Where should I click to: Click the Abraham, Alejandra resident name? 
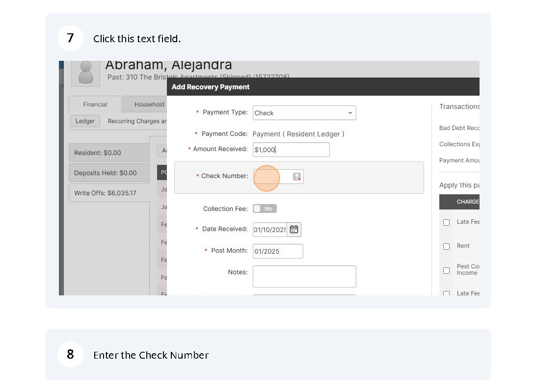pos(168,65)
